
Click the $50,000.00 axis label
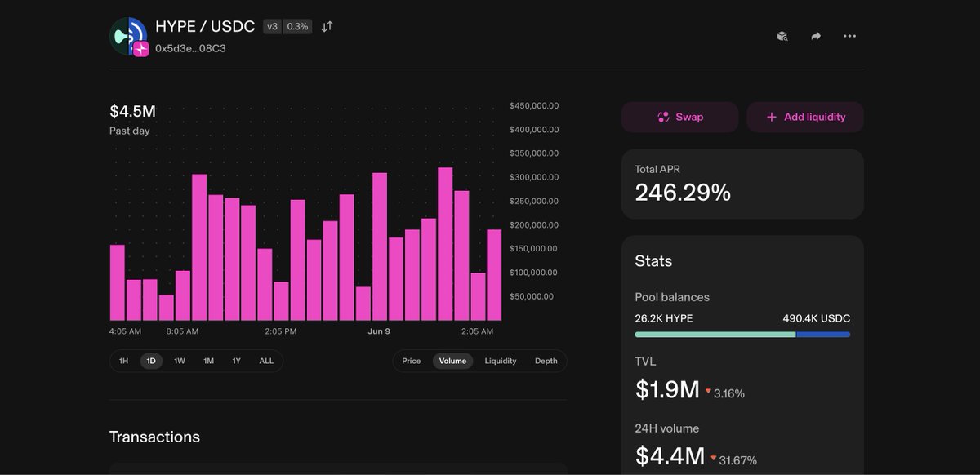point(531,296)
